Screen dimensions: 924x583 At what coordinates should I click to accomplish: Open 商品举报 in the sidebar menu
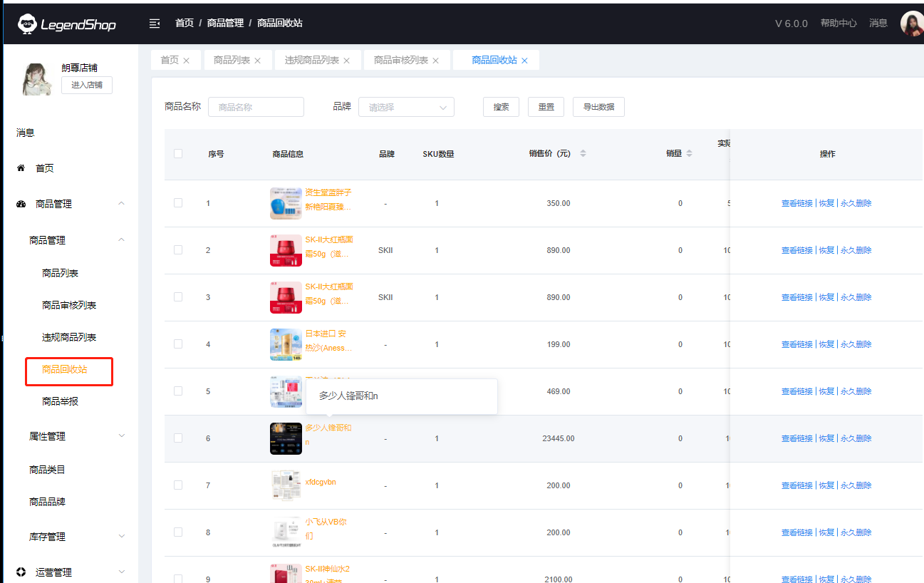(x=60, y=401)
